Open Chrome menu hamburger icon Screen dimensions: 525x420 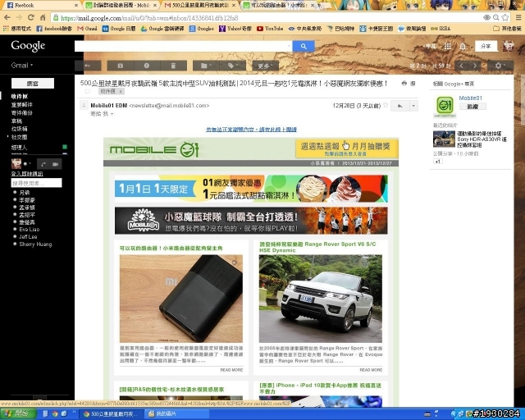(518, 17)
